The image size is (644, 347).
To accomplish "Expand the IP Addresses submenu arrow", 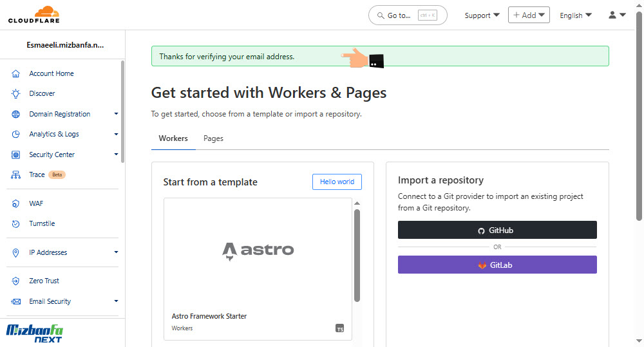I will tap(116, 252).
